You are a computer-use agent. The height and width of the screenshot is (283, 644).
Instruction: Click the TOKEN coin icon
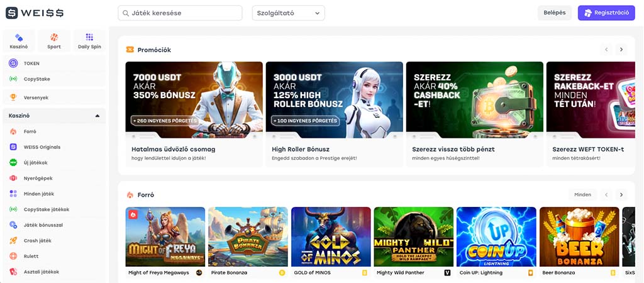(13, 64)
